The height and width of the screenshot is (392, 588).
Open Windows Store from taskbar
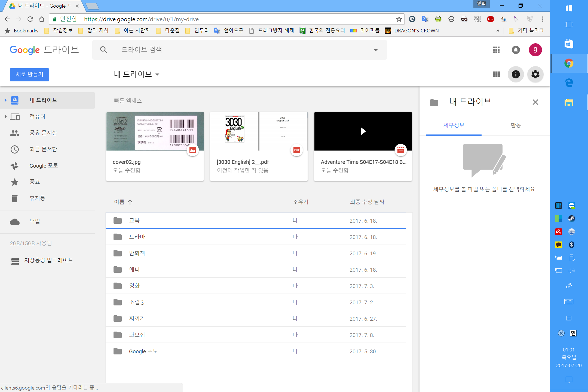[569, 44]
